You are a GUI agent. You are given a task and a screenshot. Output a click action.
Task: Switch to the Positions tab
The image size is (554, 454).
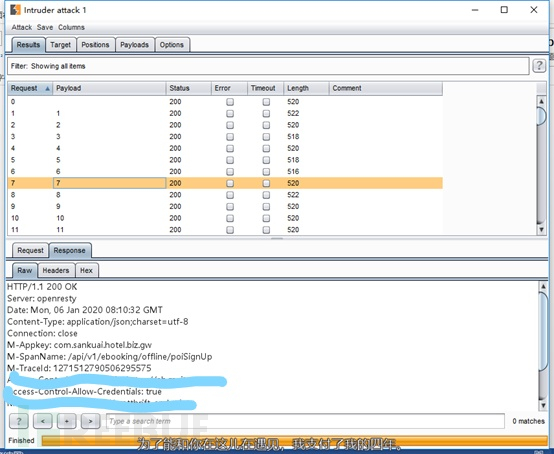pos(95,45)
